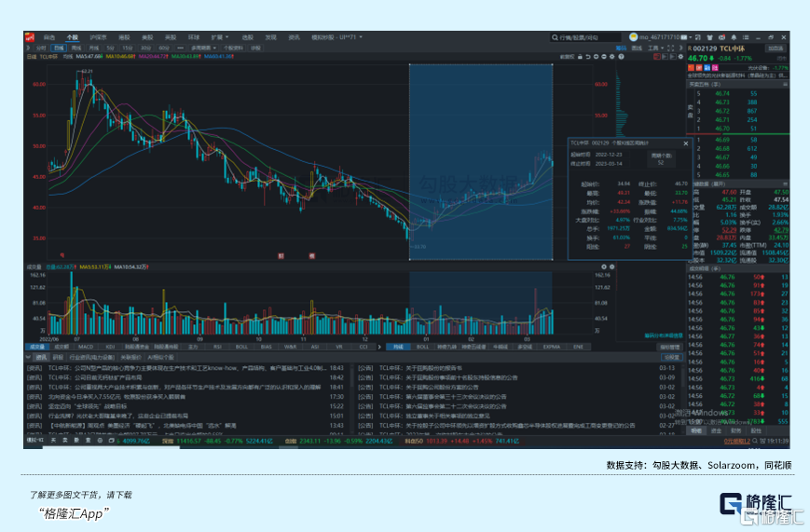Open 画线 drawing tools

coord(637,48)
